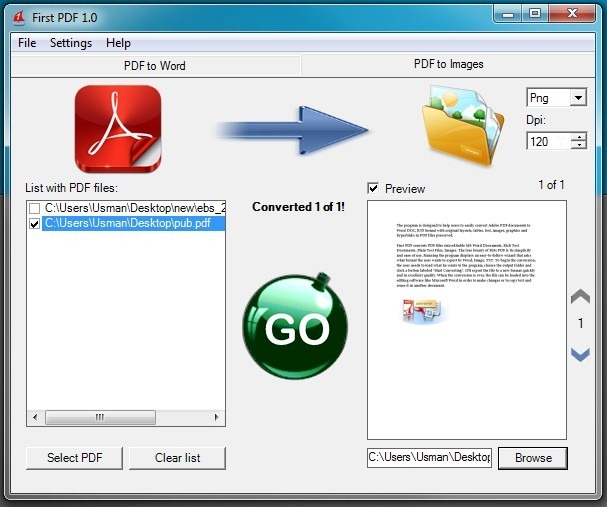Click the red Adobe PDF icon
607x507 pixels.
118,128
